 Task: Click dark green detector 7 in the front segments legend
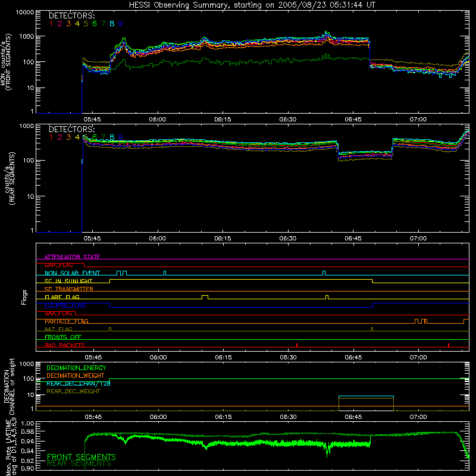[103, 24]
